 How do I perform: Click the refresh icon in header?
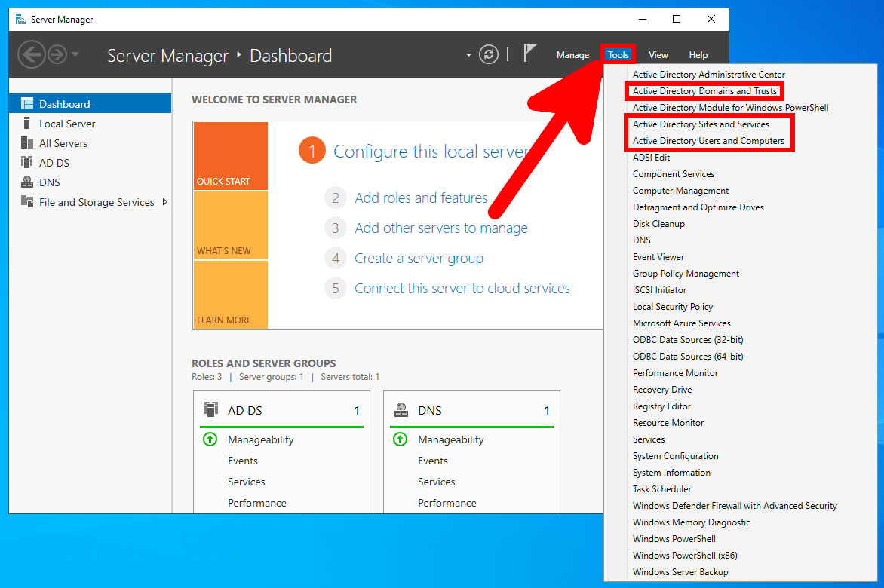pyautogui.click(x=489, y=55)
